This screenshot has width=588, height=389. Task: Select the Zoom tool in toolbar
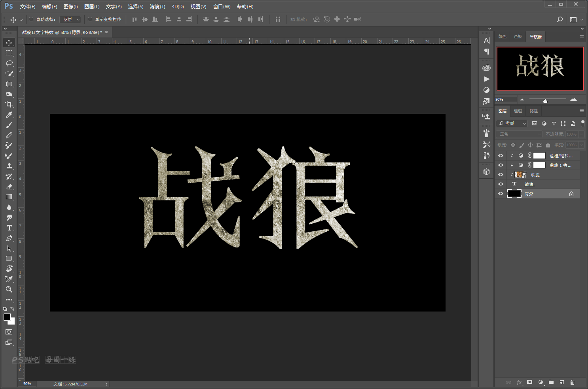click(9, 289)
